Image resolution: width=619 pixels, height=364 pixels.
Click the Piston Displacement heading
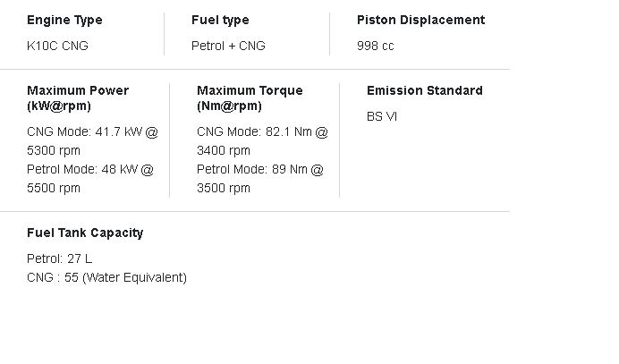coord(420,20)
